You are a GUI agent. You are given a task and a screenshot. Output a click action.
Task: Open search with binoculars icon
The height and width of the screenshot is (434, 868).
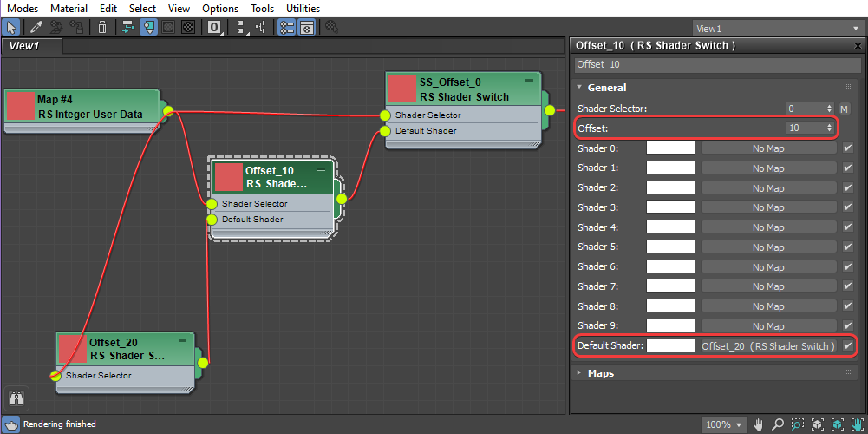pyautogui.click(x=16, y=398)
